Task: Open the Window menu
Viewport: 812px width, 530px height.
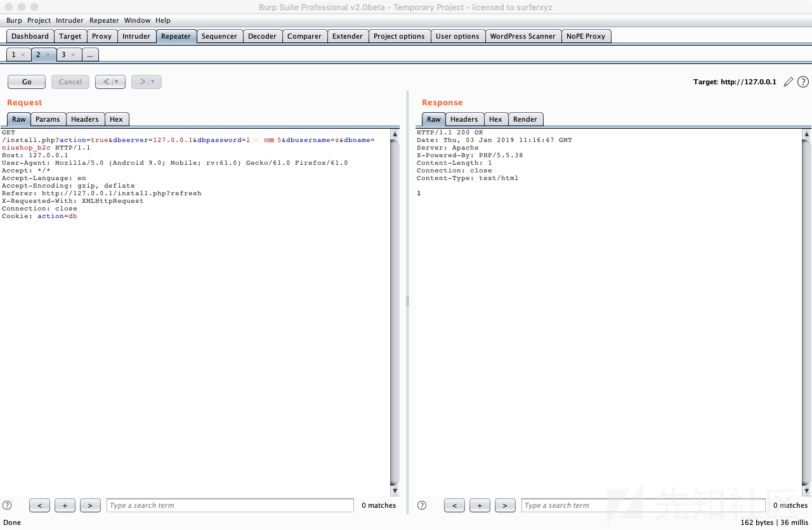Action: 138,20
